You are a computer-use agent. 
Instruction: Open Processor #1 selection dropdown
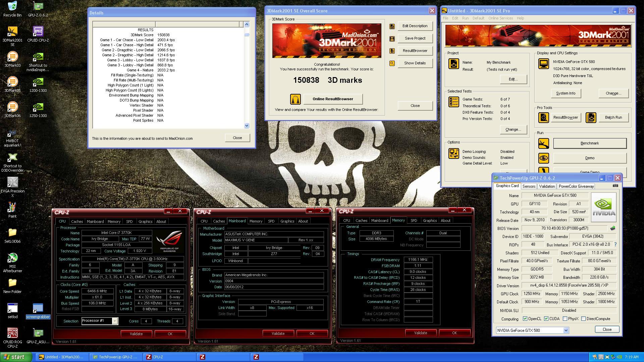tap(115, 321)
